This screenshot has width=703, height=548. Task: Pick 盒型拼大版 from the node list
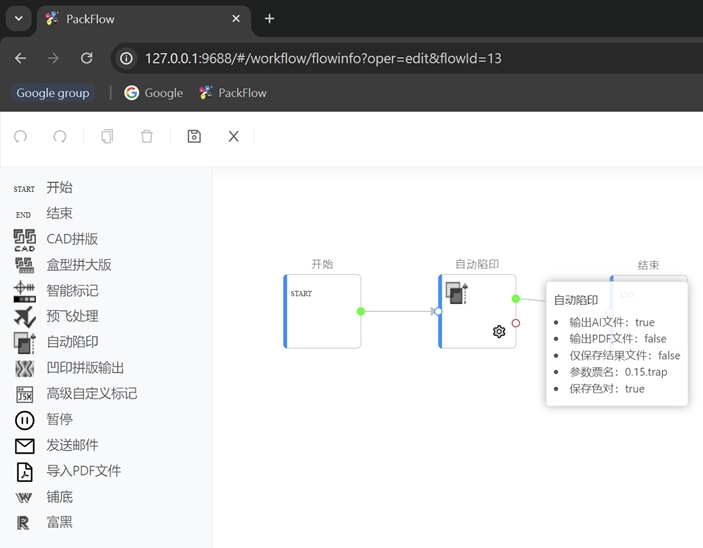tap(78, 265)
